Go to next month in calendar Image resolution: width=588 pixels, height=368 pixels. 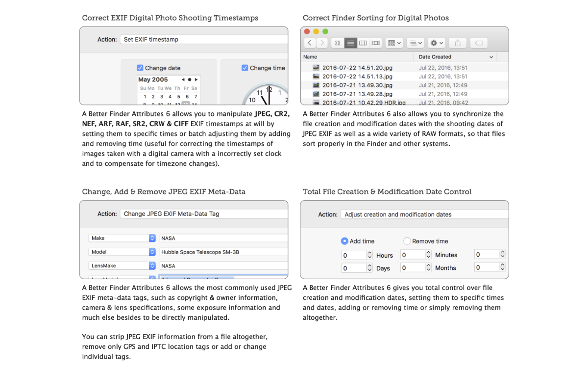point(196,79)
